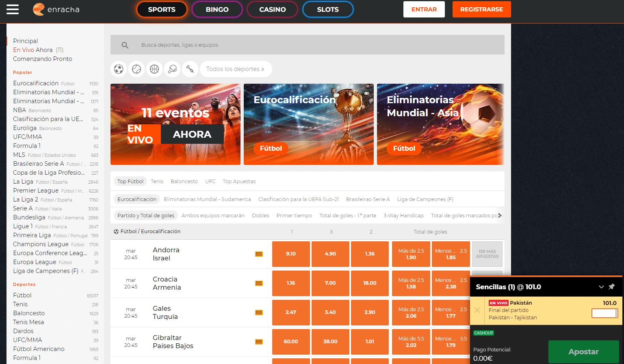Image resolution: width=624 pixels, height=364 pixels.
Task: Toggle Croacia–Armenia draw odds 7.00
Action: (x=330, y=283)
